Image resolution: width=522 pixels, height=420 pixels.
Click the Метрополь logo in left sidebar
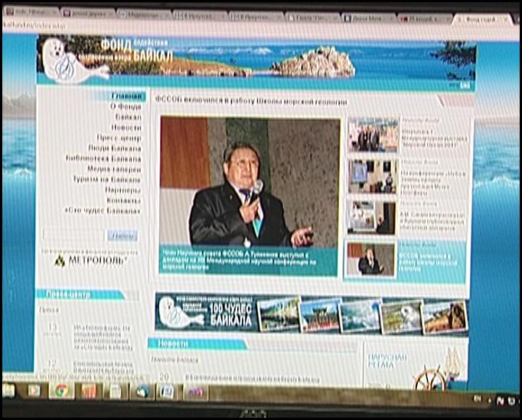(x=91, y=261)
